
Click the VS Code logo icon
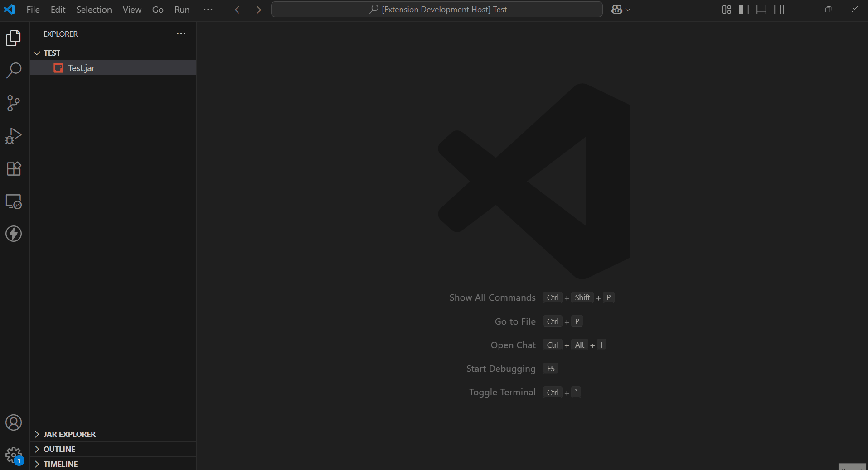(9, 10)
